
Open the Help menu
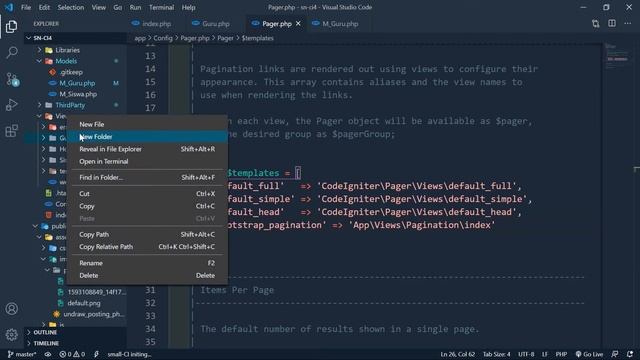[188, 7]
